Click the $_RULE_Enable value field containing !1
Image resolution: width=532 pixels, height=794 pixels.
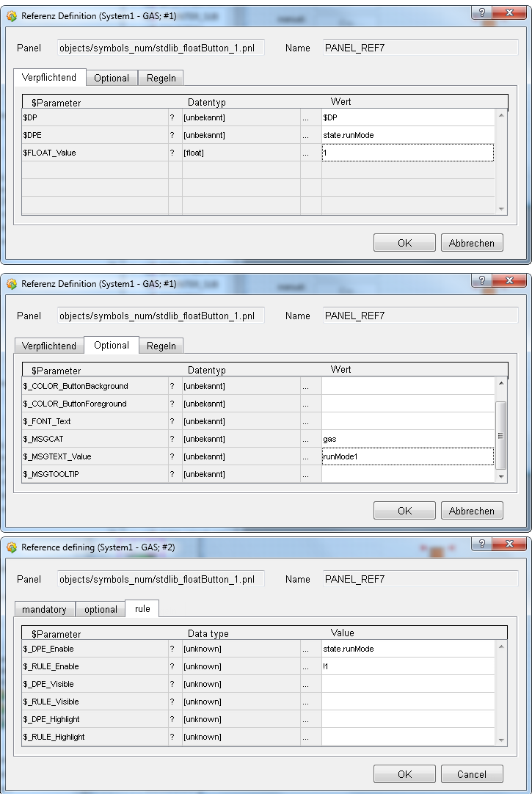pos(408,666)
